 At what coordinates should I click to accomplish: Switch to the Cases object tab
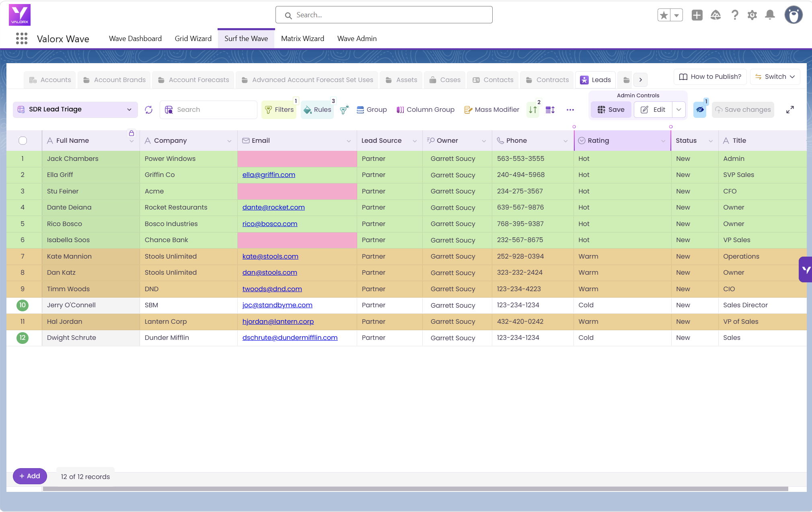[445, 80]
